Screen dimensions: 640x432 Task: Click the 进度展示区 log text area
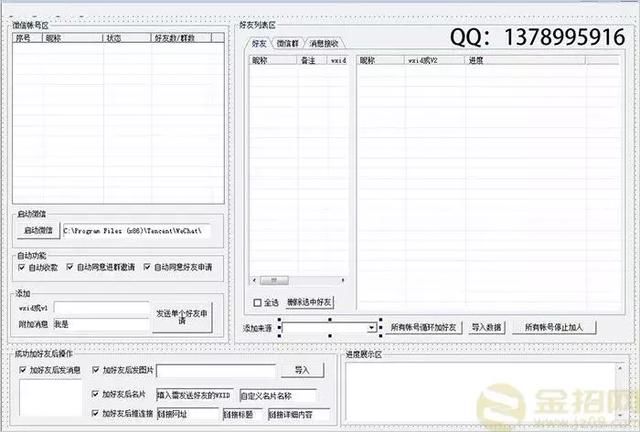(481, 392)
